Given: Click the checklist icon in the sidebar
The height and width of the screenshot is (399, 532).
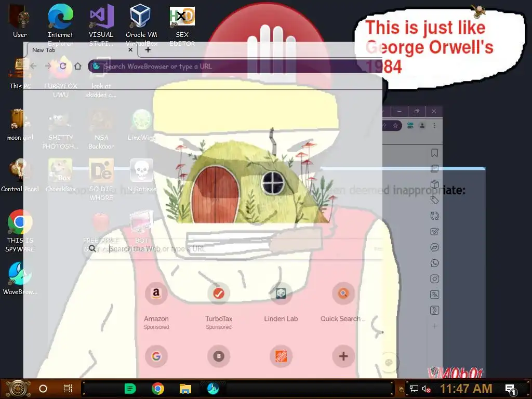Looking at the screenshot, I should click(x=435, y=232).
